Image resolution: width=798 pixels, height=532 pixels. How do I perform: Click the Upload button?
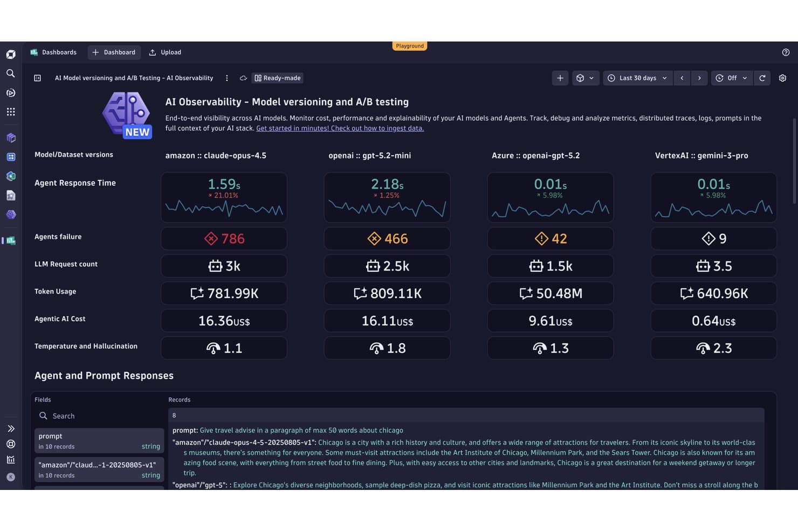click(165, 52)
